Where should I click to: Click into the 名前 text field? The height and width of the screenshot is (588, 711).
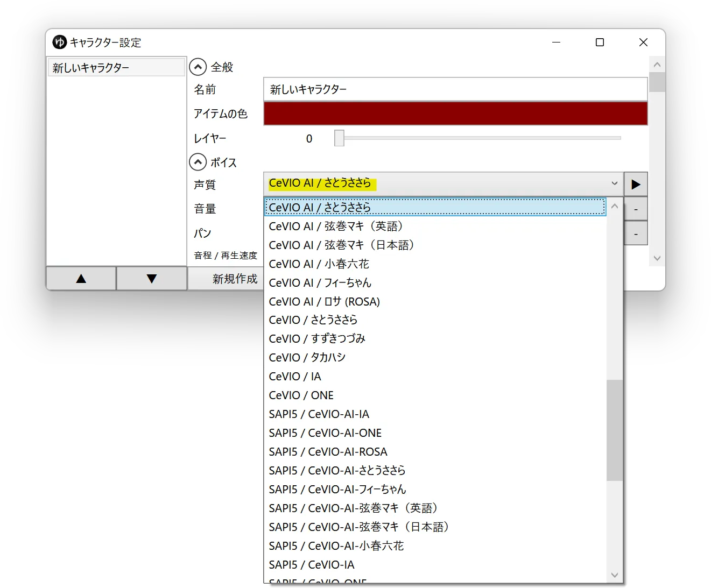tap(455, 89)
